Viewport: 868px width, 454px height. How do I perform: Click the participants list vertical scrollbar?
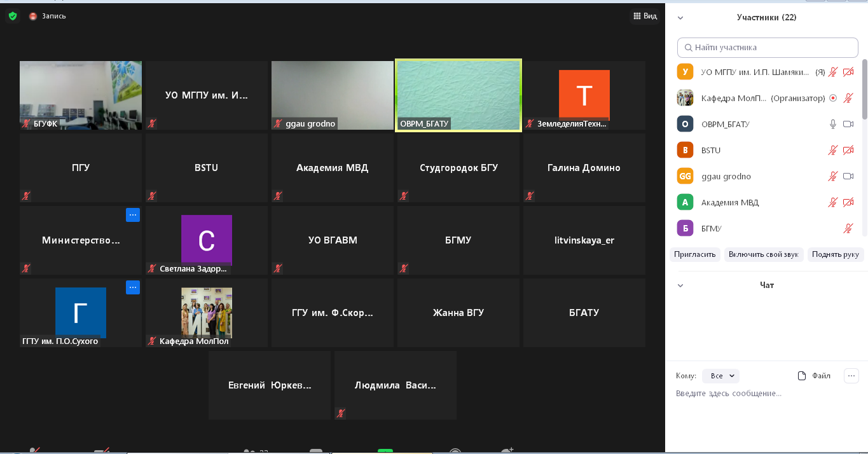click(x=864, y=89)
